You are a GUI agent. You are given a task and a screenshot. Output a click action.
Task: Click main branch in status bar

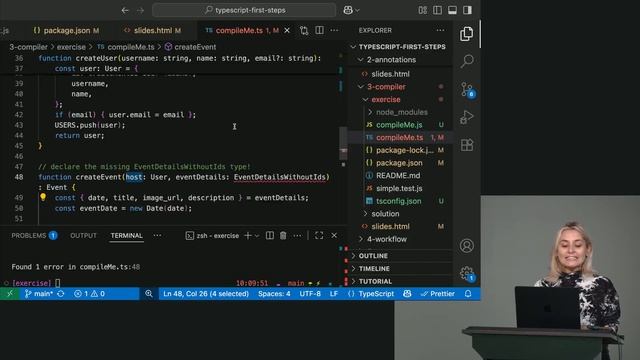[38, 294]
